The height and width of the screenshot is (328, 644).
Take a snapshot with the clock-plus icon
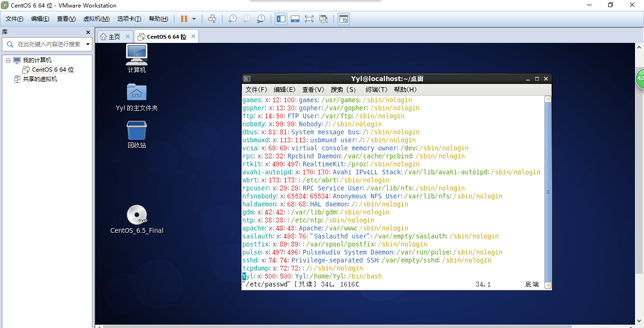(232, 19)
